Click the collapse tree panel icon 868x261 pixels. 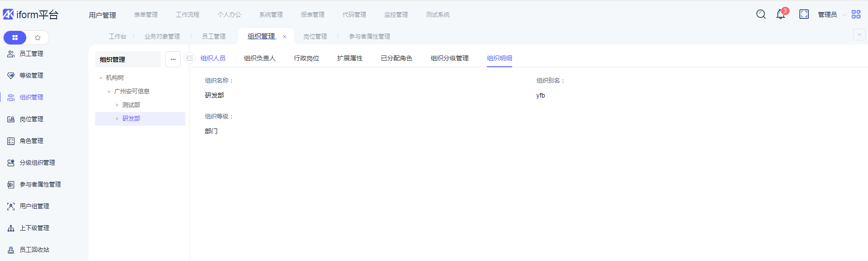[189, 58]
